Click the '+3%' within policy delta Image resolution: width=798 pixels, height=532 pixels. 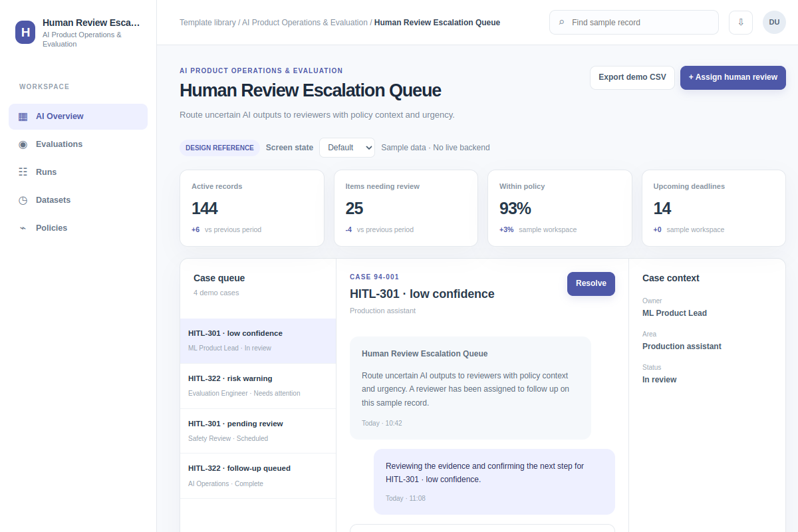point(507,229)
